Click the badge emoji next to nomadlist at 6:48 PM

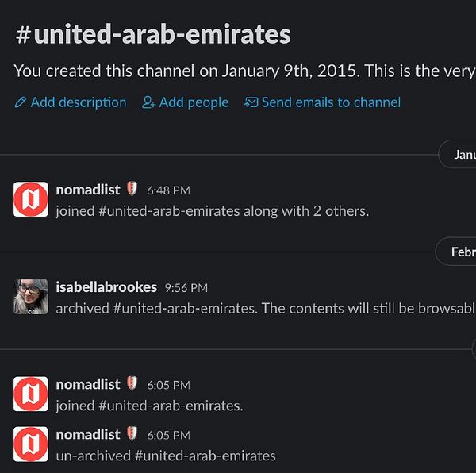(132, 190)
